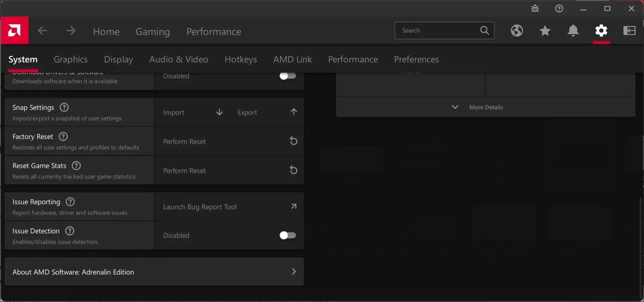Go to Performance in top navigation
The height and width of the screenshot is (302, 644).
point(214,31)
